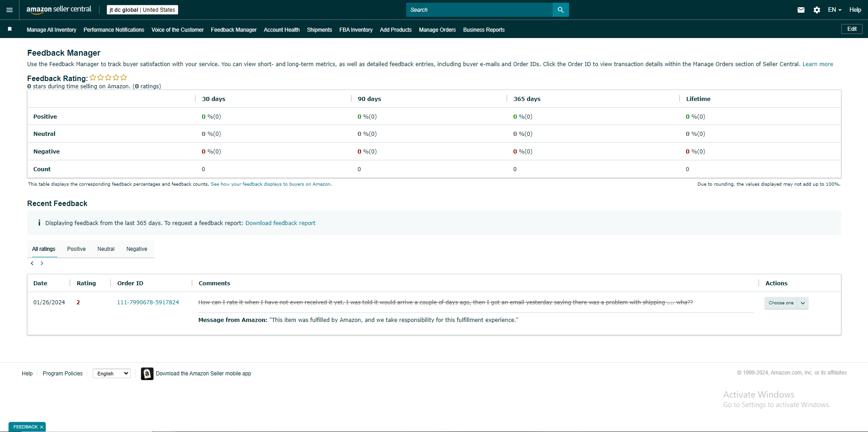Viewport: 868px width, 432px height.
Task: Click the info icon in Recent Feedback
Action: (39, 223)
